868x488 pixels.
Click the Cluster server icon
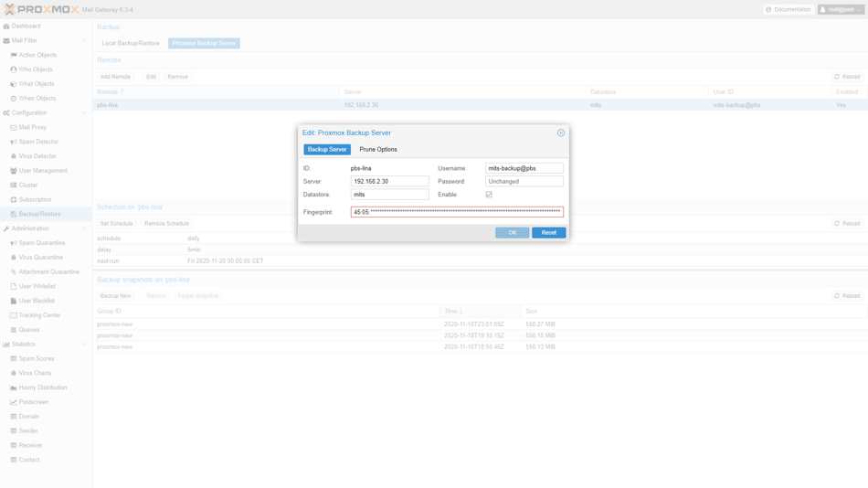14,185
